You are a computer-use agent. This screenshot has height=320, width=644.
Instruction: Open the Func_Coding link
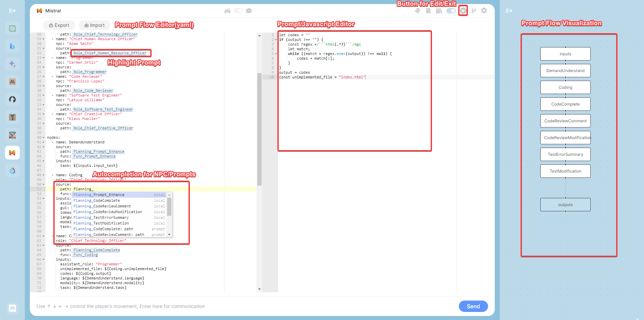point(86,255)
